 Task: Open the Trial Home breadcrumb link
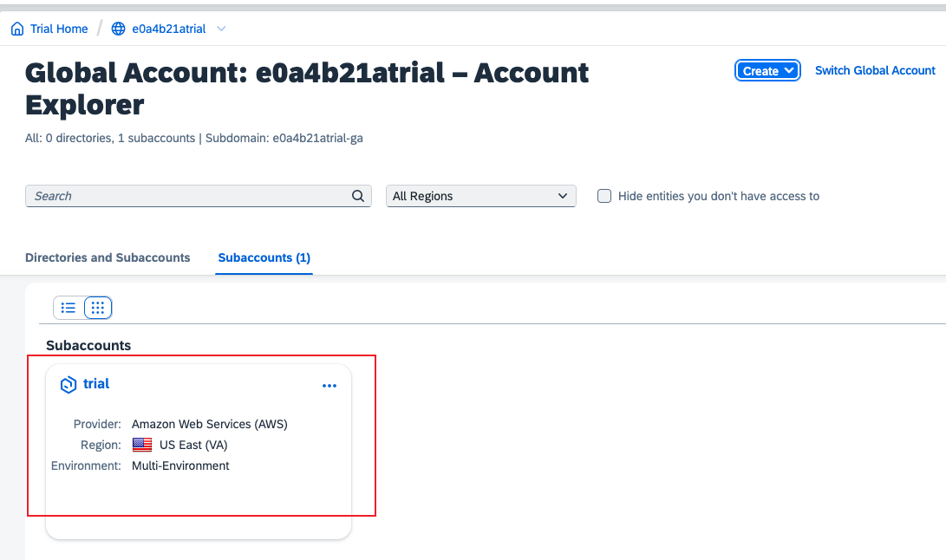point(59,29)
